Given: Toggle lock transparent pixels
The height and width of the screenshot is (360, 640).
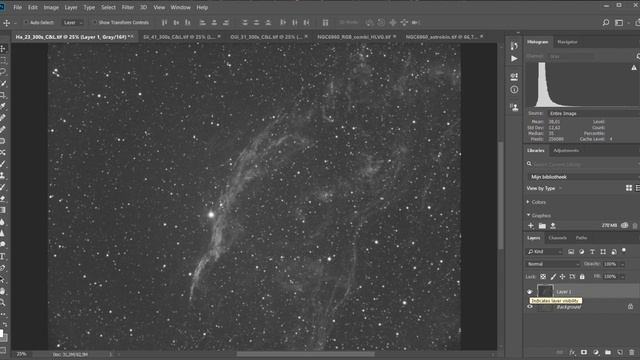Looking at the screenshot, I should point(543,277).
